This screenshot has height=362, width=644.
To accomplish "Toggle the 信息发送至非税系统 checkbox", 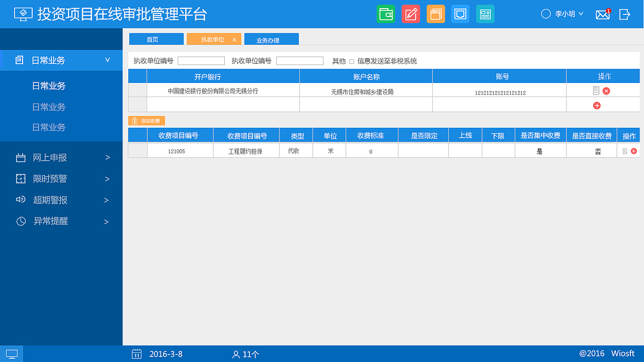I will [352, 61].
